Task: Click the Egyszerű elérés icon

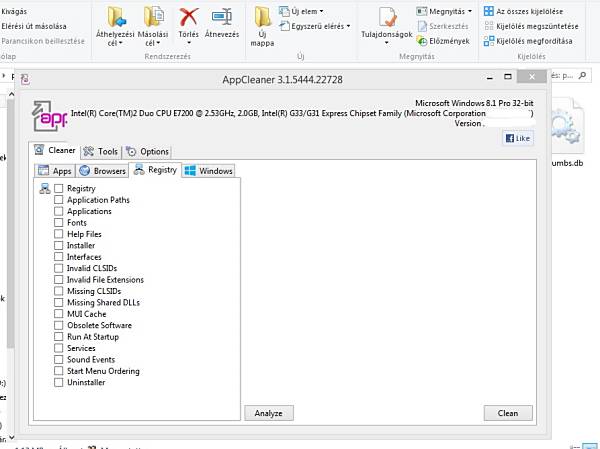Action: coord(284,26)
